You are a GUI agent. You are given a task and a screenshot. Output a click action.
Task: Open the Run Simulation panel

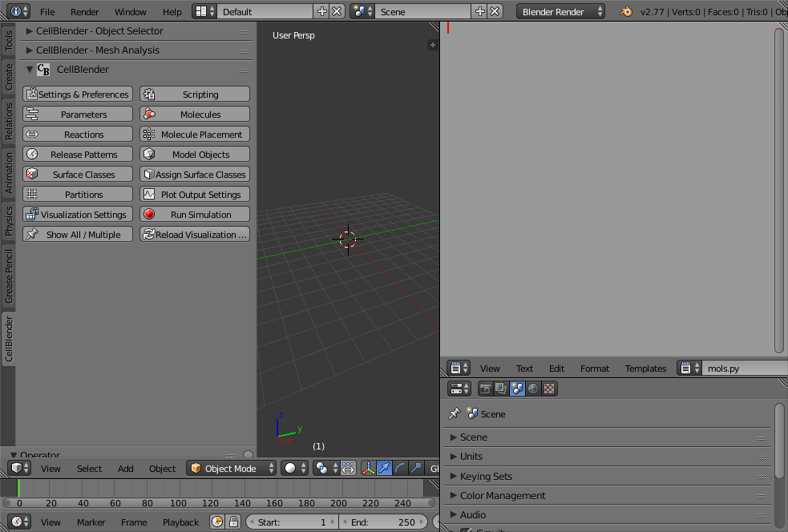195,215
